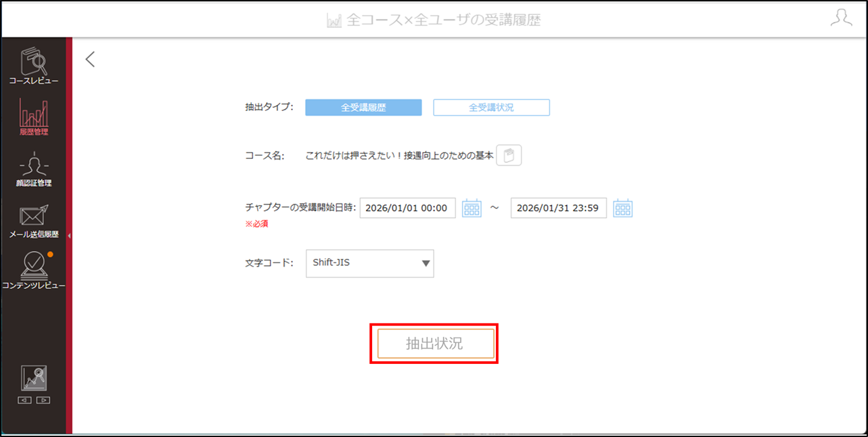Click the ※必須 required note
Viewport: 868px width, 437px height.
(x=256, y=224)
